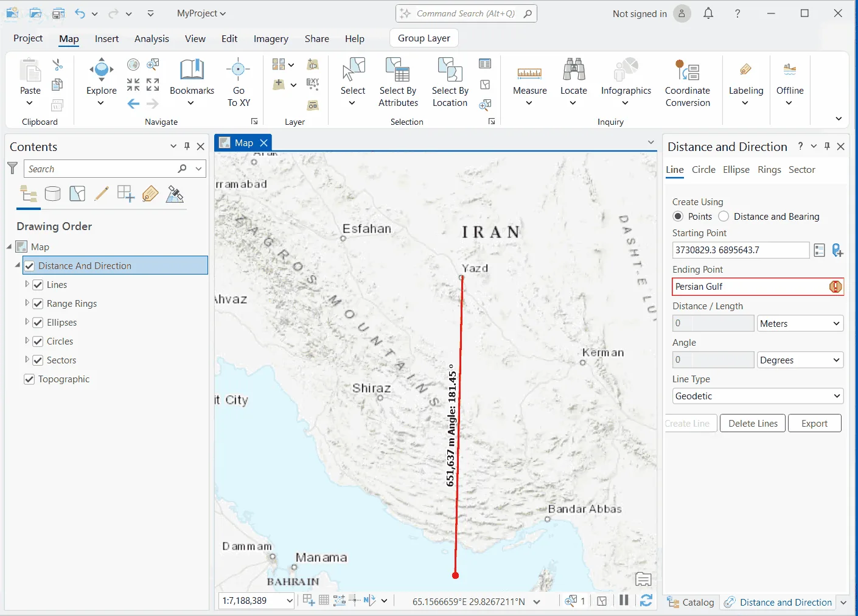Screen dimensions: 858x616
Task: Toggle Topographic basemap visibility checkbox
Action: coord(29,379)
